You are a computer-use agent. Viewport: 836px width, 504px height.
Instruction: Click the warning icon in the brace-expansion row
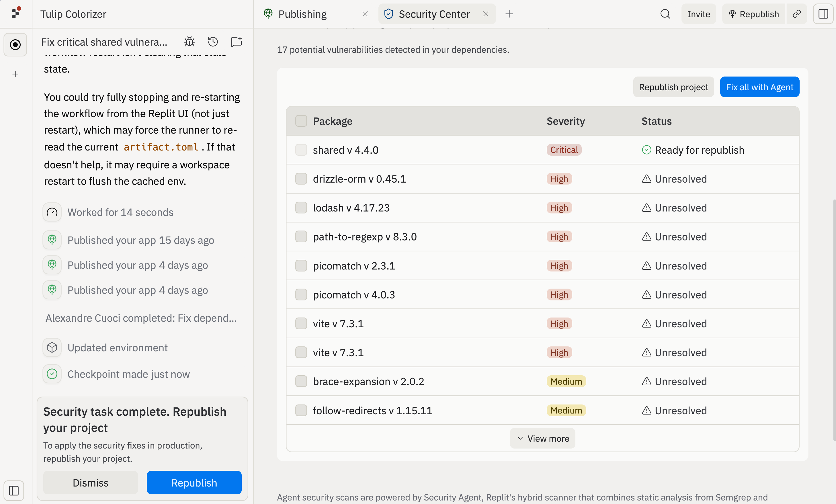646,381
